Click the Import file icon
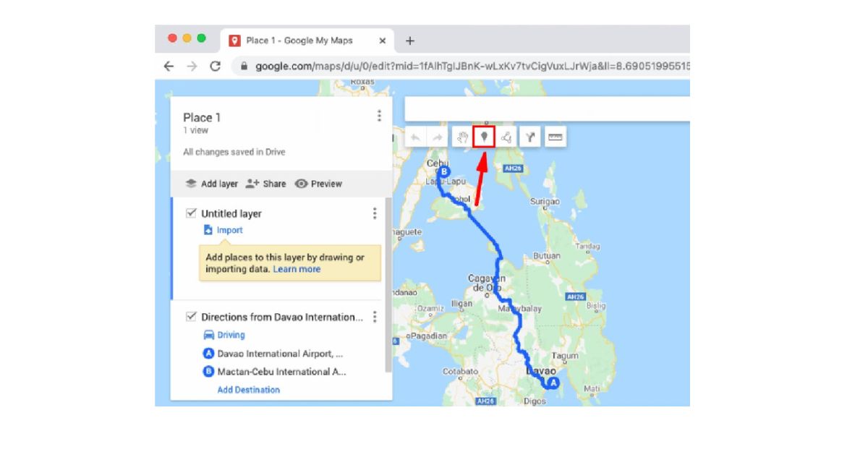Screen dimensions: 868x452 point(208,230)
